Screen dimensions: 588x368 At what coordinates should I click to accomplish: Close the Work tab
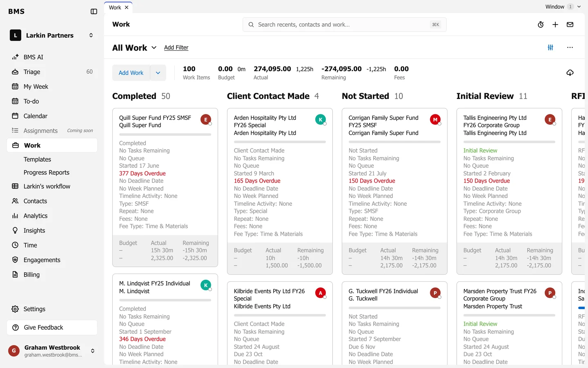pos(127,7)
